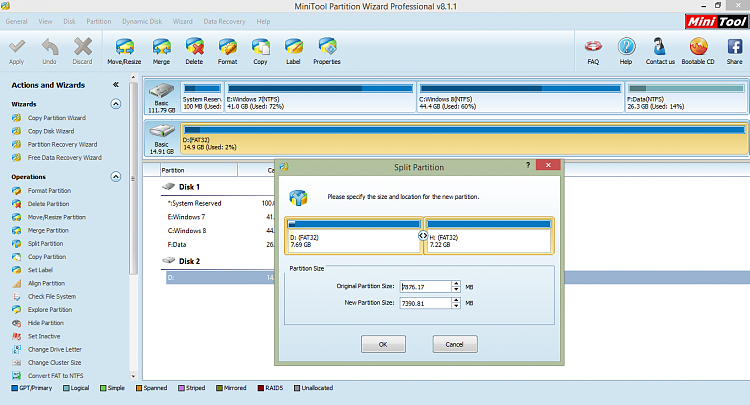Choose Copy Partition operation
The width and height of the screenshot is (750, 405).
(x=47, y=257)
